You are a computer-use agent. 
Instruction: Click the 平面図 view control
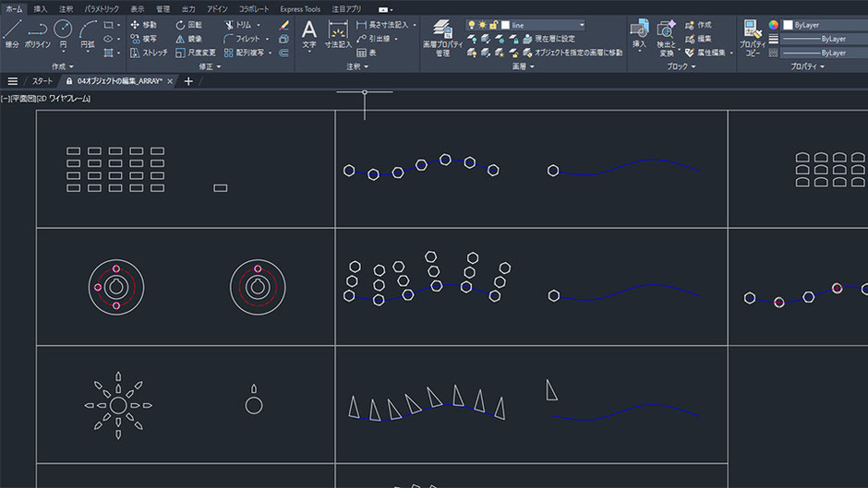[22, 99]
